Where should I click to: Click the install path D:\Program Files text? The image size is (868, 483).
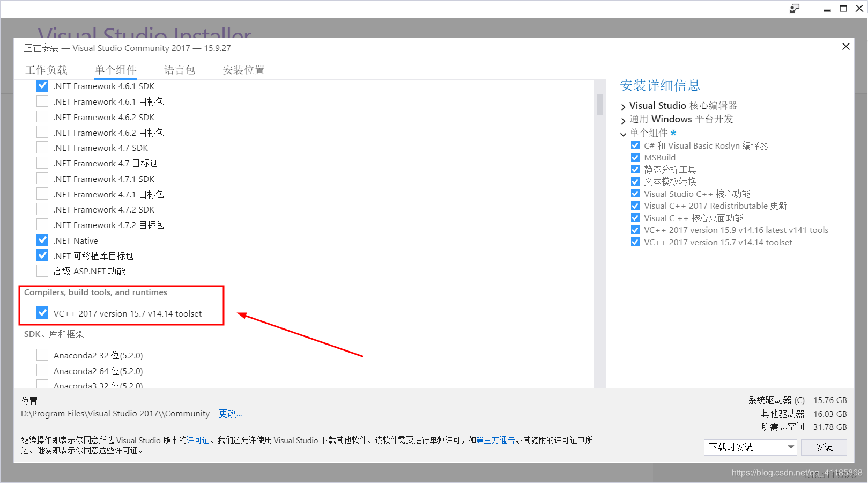coord(115,414)
